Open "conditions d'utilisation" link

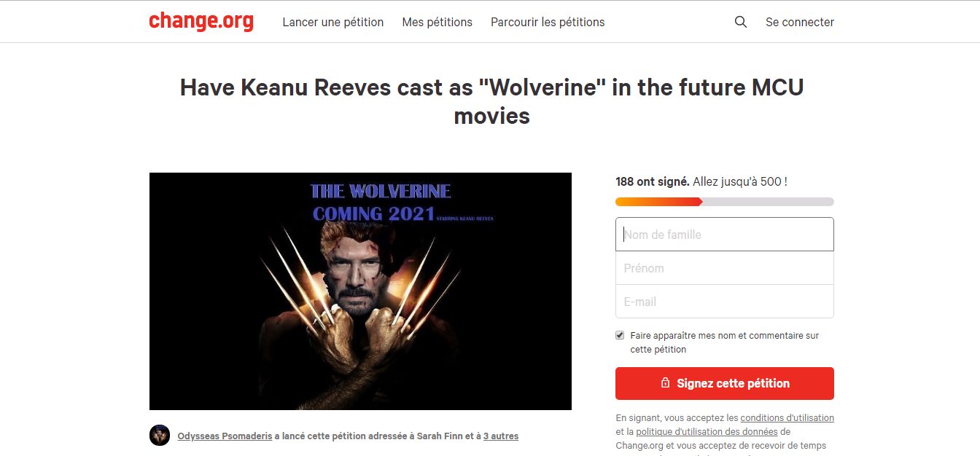[x=787, y=418]
